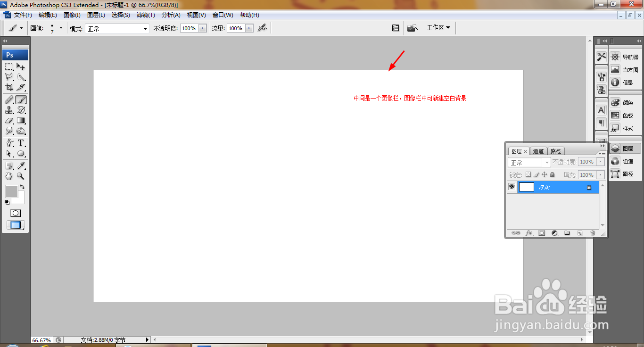Open the opacity slider arrow in options bar
This screenshot has height=347, width=644.
click(203, 28)
